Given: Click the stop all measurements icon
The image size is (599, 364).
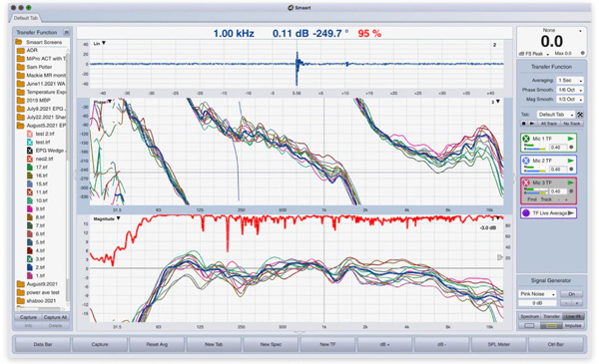Looking at the screenshot, I should 524,124.
